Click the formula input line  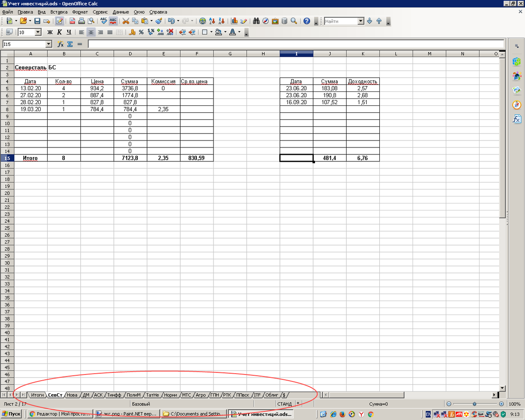coord(296,44)
